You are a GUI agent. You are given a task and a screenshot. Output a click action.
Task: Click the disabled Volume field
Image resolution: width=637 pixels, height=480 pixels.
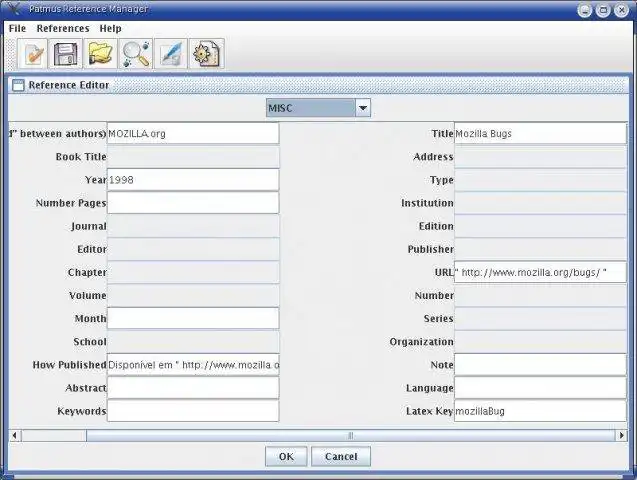[193, 295]
